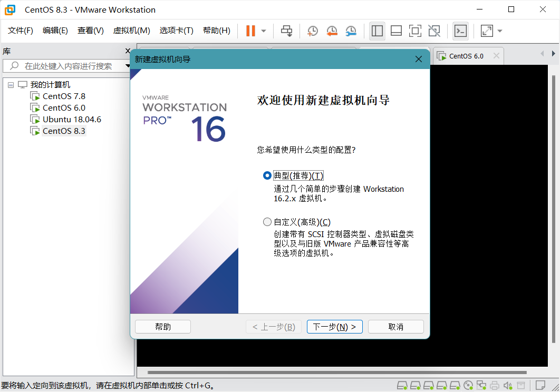The height and width of the screenshot is (392, 560).
Task: Click the network adapter status icon
Action: pyautogui.click(x=481, y=385)
